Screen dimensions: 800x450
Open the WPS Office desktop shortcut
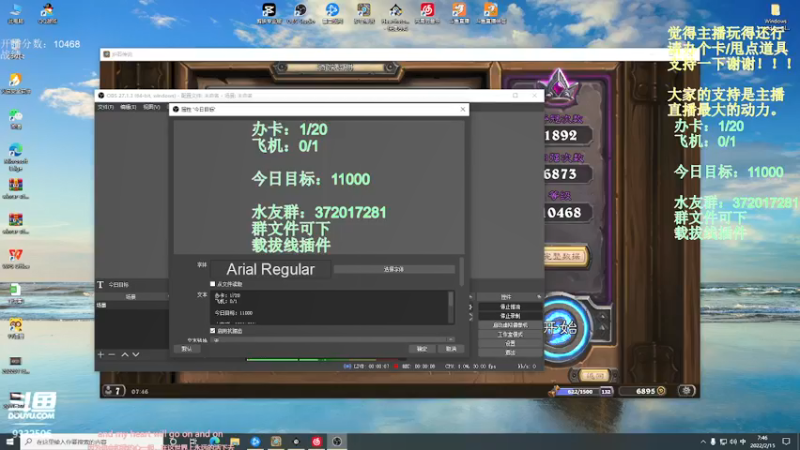coord(15,258)
